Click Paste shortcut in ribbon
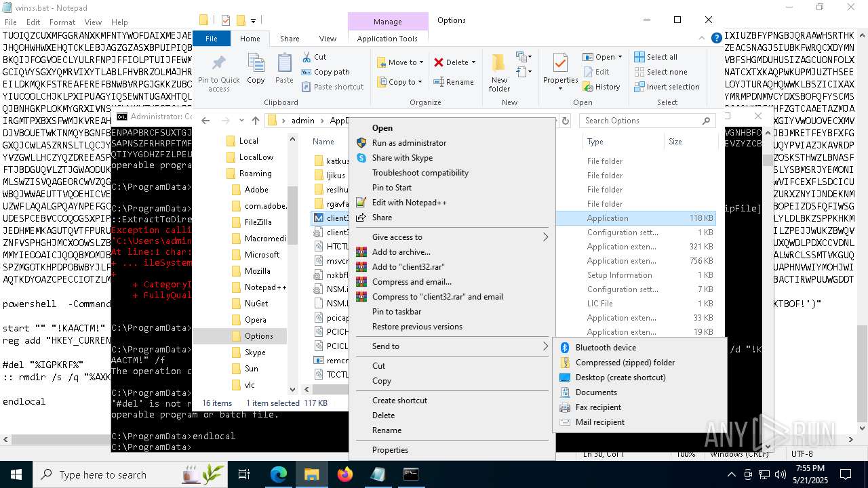The width and height of the screenshot is (868, 488). [x=332, y=87]
